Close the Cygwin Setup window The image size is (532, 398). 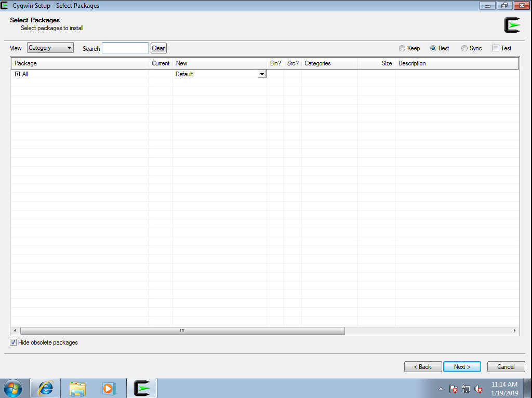coord(522,5)
